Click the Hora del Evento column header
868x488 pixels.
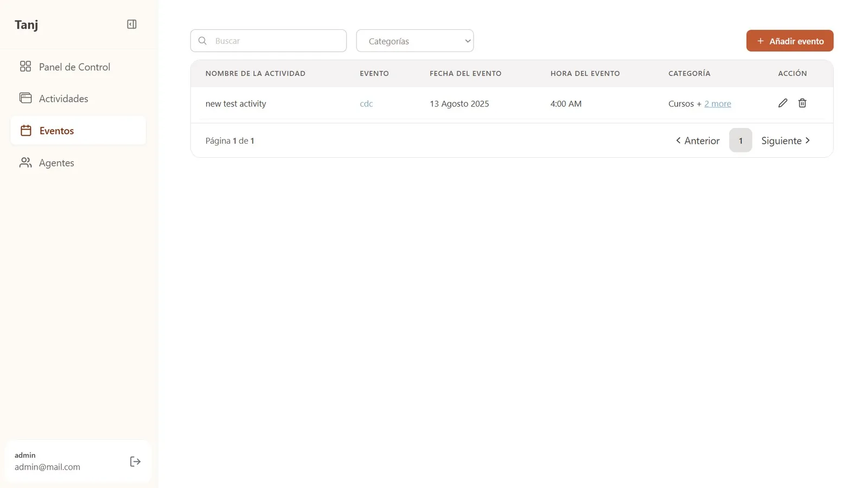pos(585,73)
